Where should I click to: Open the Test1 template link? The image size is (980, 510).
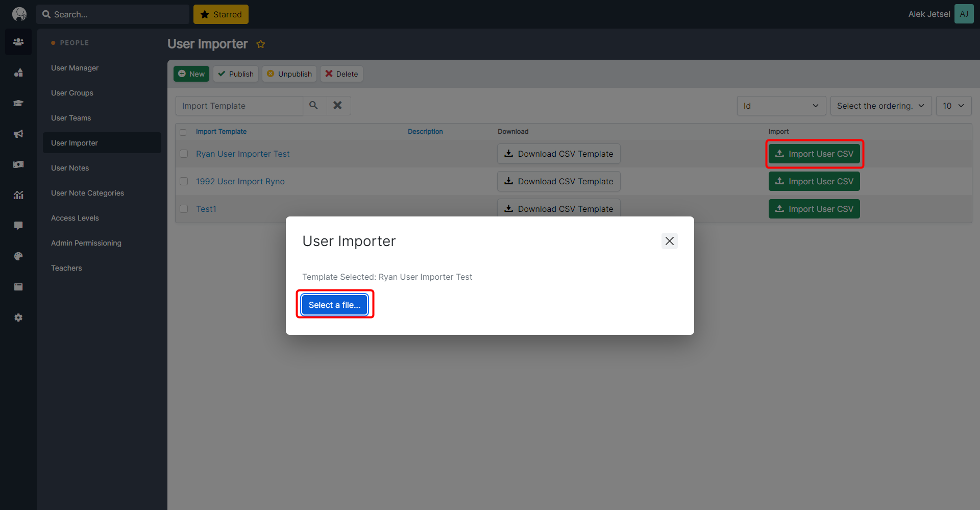206,209
